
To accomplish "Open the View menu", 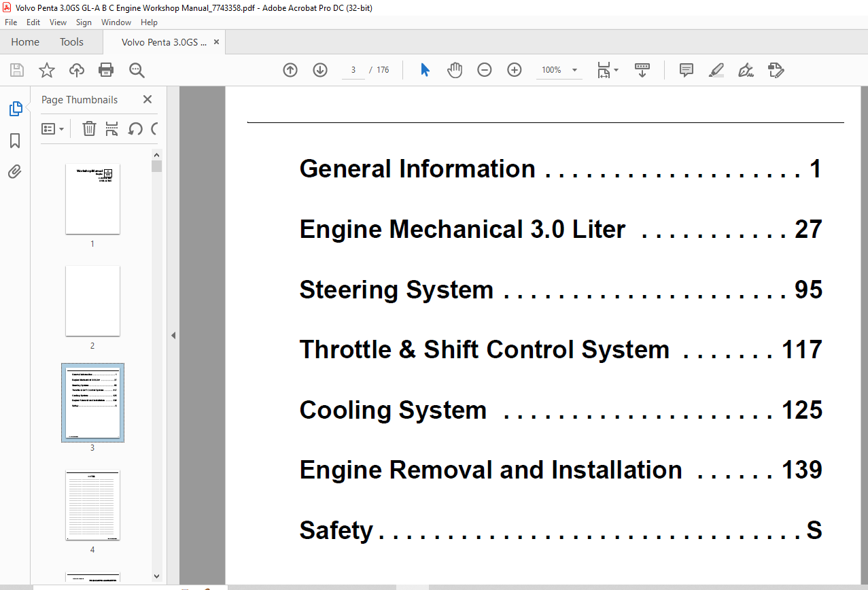I will click(x=58, y=22).
